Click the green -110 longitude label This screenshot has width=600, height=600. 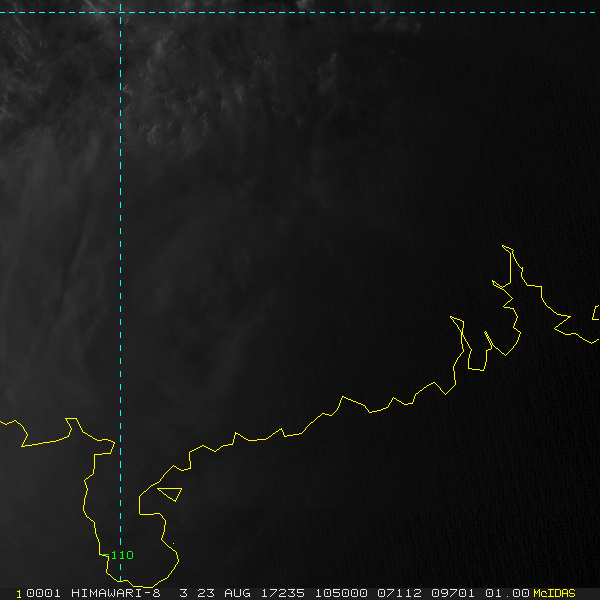pyautogui.click(x=118, y=555)
